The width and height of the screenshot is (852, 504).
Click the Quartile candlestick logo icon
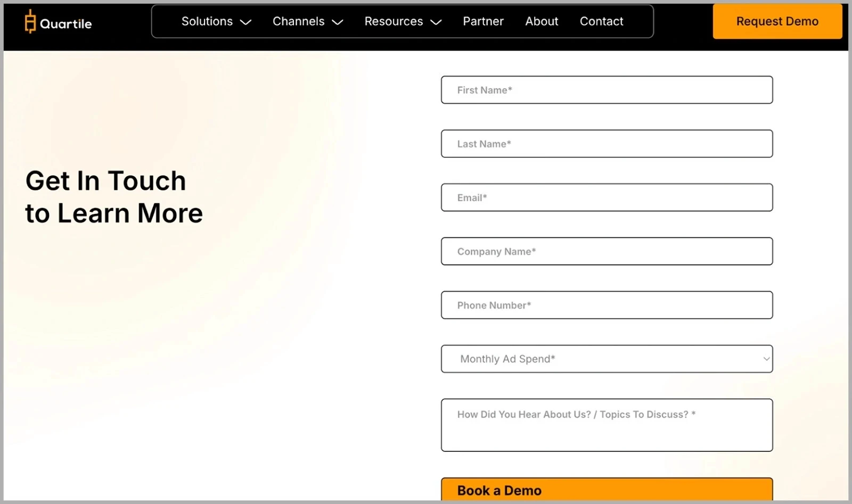point(30,22)
